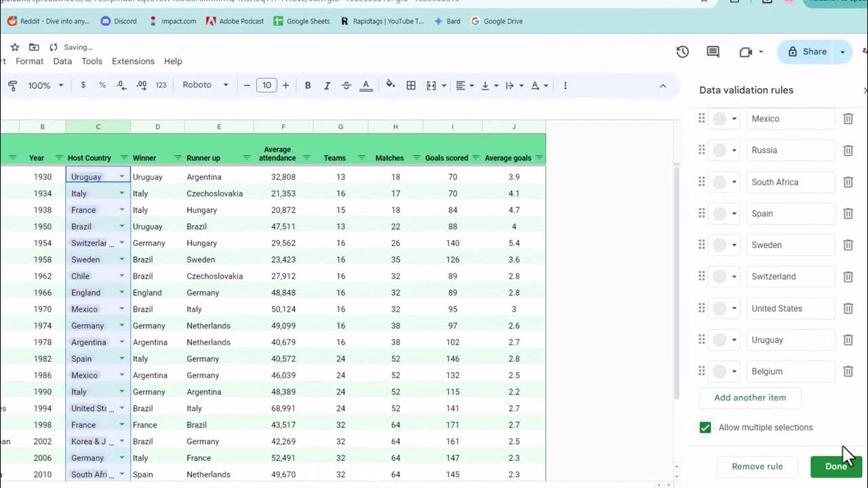The height and width of the screenshot is (488, 868).
Task: Open the Tools menu
Action: coord(92,61)
